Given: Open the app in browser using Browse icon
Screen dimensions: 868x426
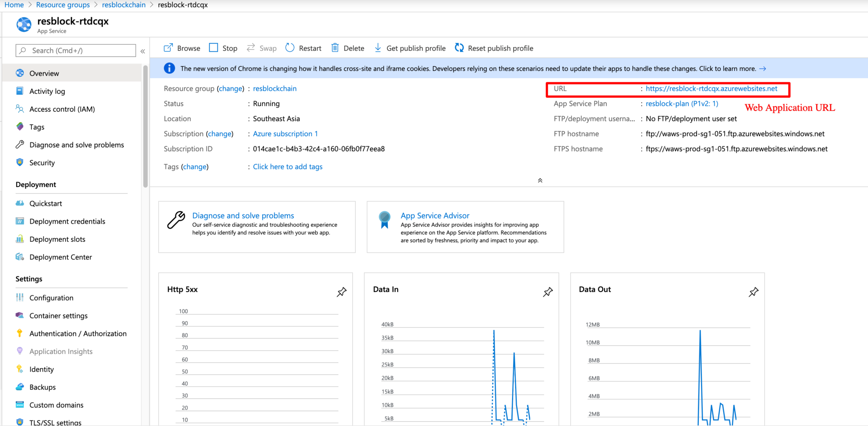Looking at the screenshot, I should 181,48.
